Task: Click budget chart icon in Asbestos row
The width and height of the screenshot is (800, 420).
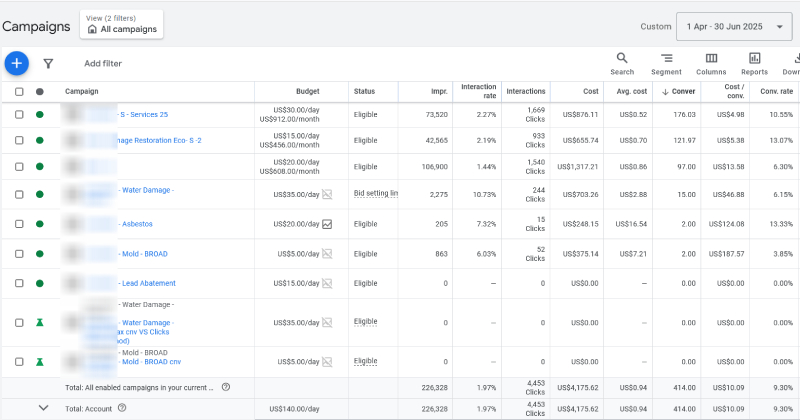Action: coord(327,224)
